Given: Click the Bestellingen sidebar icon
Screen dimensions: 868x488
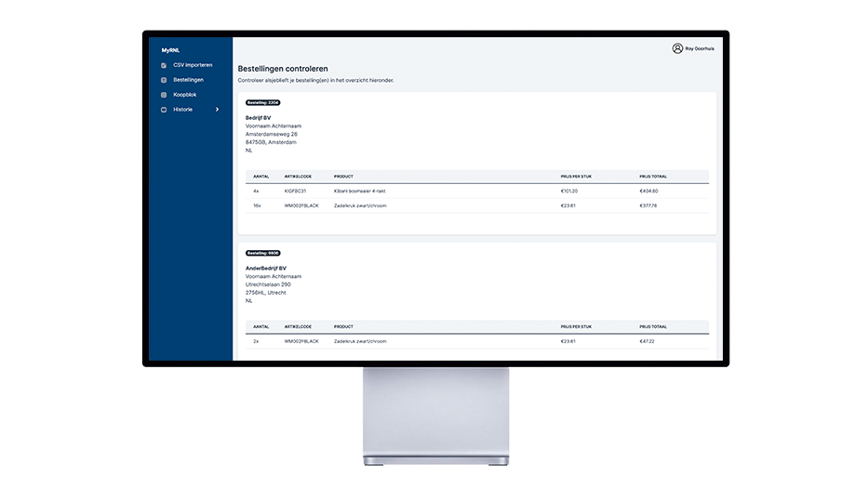Looking at the screenshot, I should point(164,80).
